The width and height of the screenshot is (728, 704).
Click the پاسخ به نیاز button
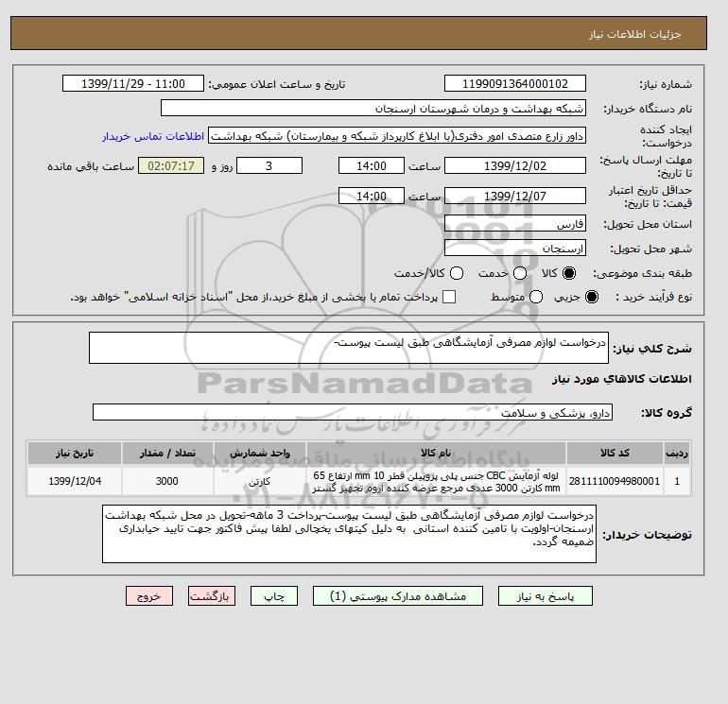pyautogui.click(x=546, y=596)
